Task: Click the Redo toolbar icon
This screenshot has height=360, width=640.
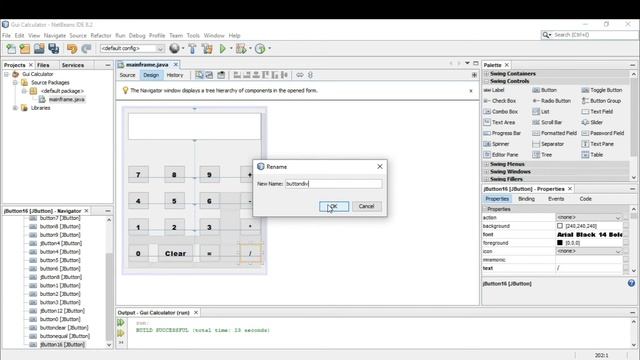Action: pos(86,49)
